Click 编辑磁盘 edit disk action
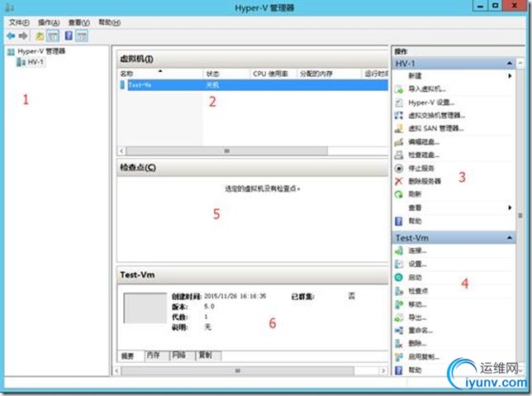The image size is (532, 396). coord(424,142)
